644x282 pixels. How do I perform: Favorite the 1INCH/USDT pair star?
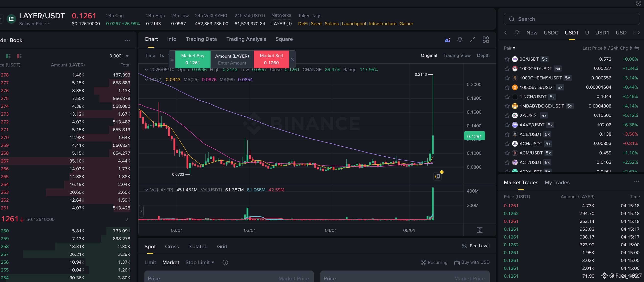(507, 97)
